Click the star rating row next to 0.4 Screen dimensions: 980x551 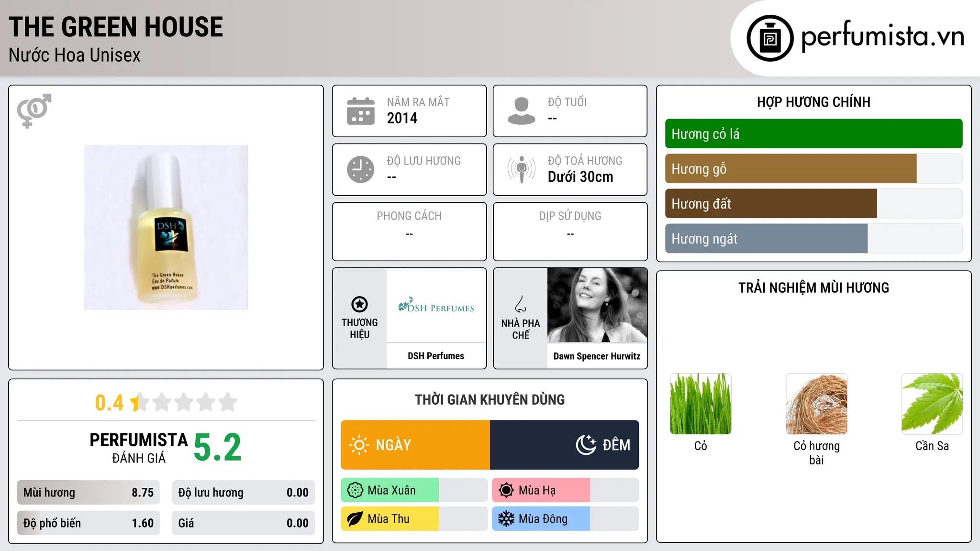click(184, 402)
